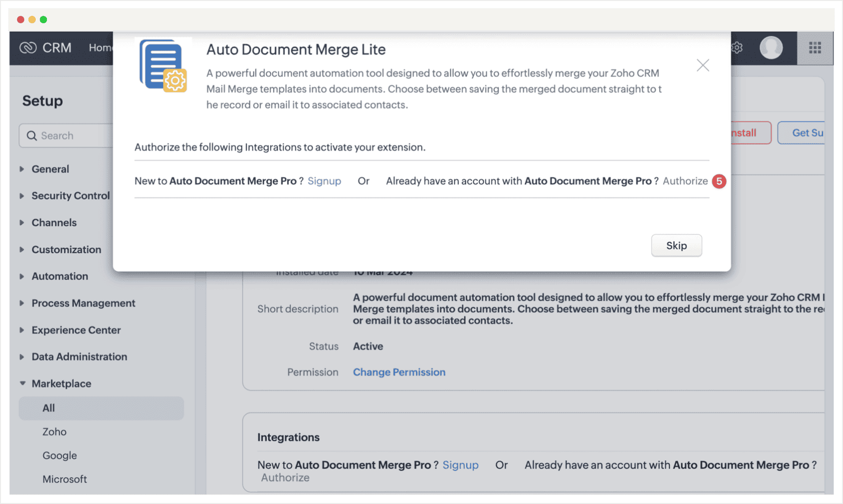This screenshot has width=843, height=504.
Task: Click the Uninstall button
Action: pyautogui.click(x=751, y=133)
